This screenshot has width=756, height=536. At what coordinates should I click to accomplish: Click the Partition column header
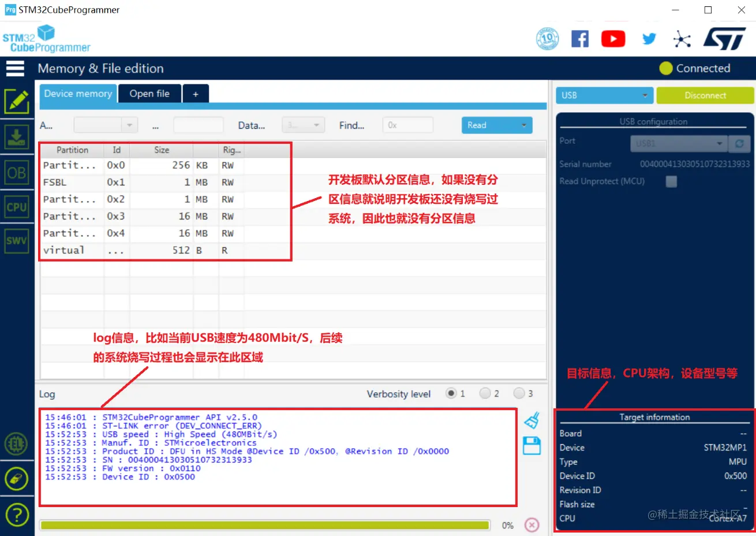[72, 150]
